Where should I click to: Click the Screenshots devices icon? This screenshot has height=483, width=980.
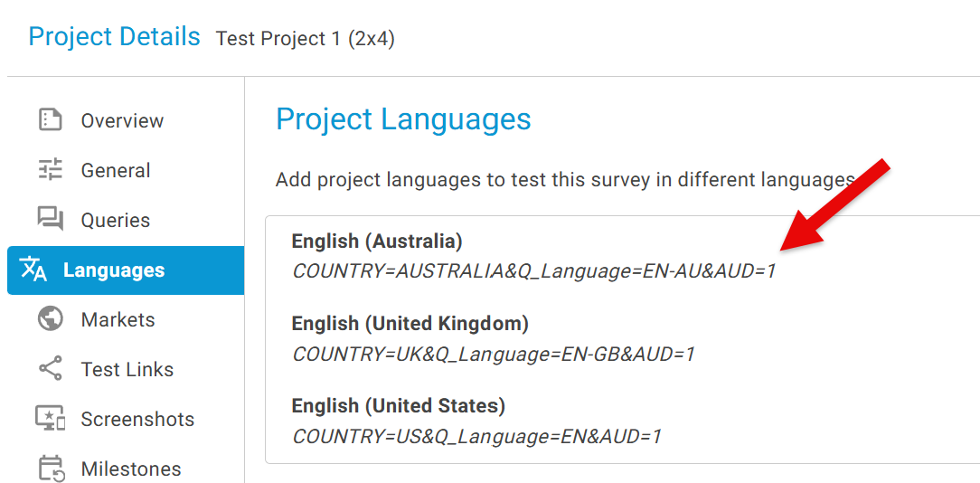point(51,419)
